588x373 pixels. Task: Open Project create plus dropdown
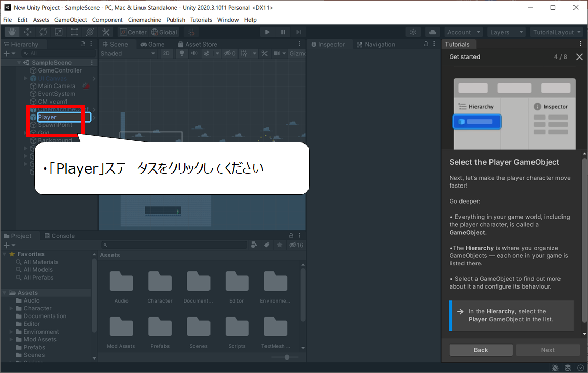9,245
